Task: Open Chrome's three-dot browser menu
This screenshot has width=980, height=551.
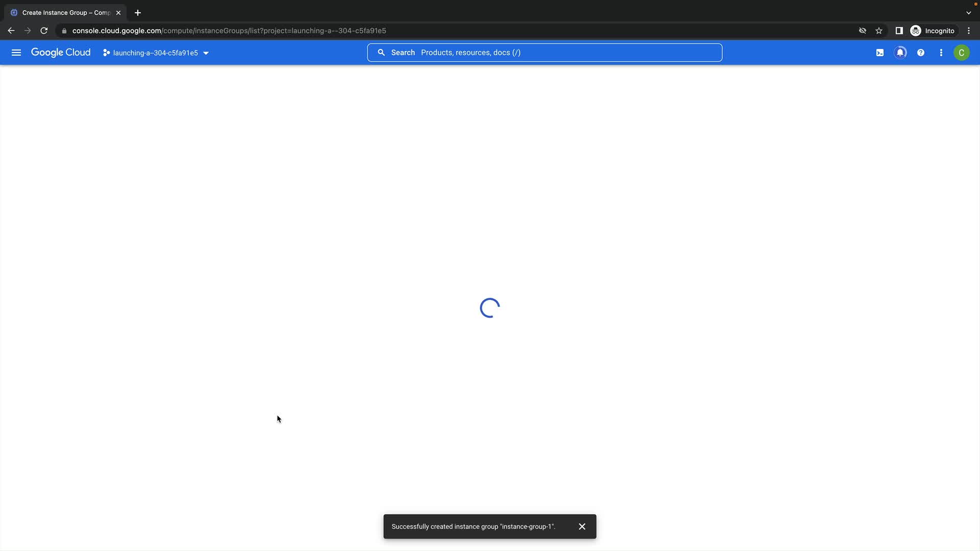Action: 969,31
